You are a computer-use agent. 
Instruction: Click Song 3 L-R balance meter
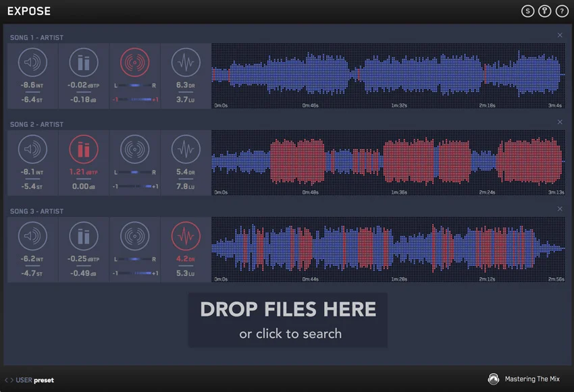(134, 259)
